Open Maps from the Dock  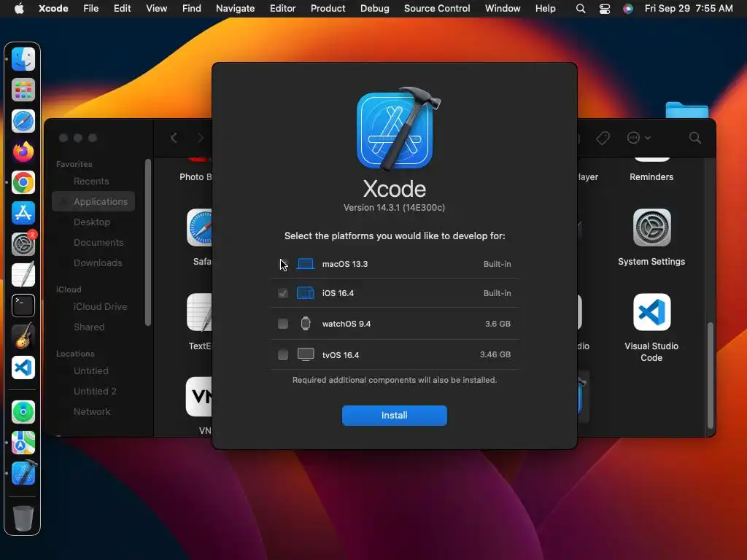[23, 443]
